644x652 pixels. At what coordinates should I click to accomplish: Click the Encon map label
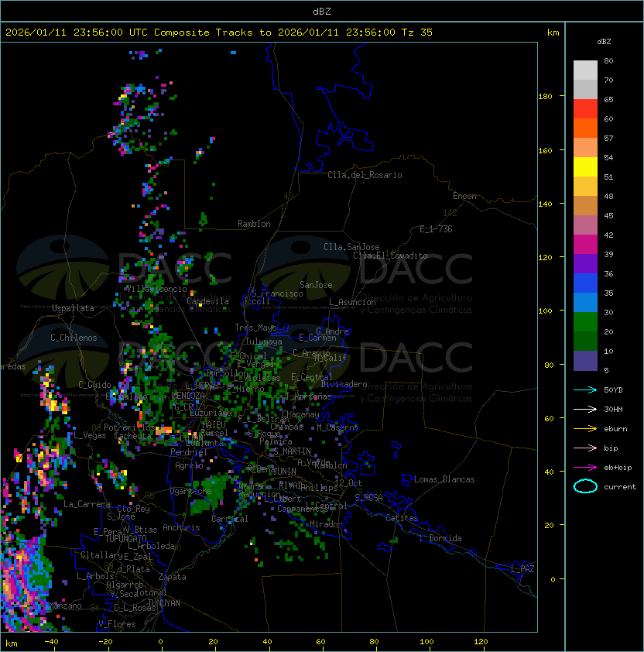pos(464,196)
